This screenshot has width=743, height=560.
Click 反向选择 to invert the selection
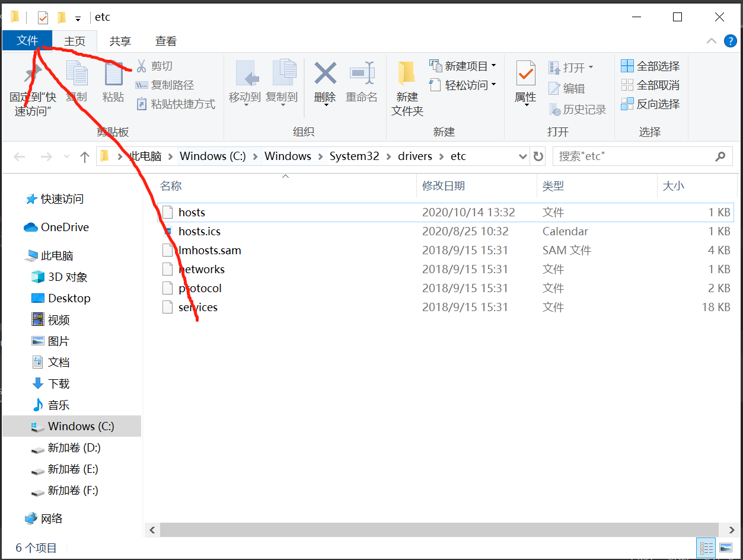[650, 104]
